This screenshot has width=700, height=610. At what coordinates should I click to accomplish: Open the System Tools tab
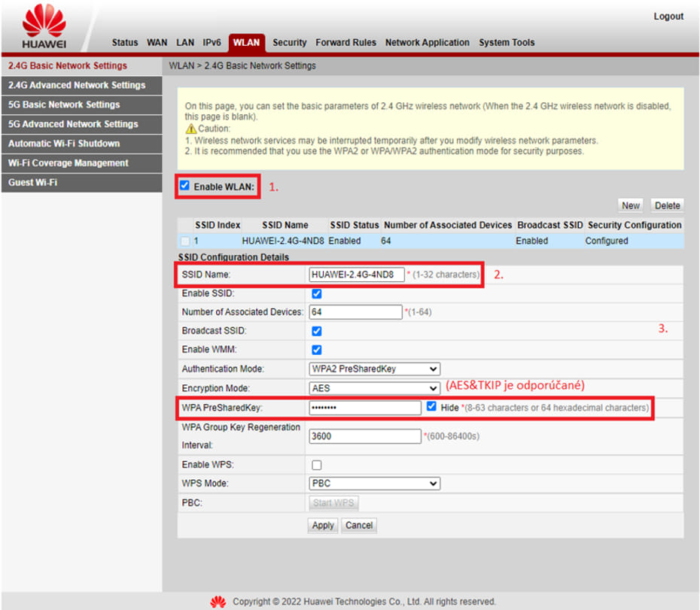click(x=507, y=43)
